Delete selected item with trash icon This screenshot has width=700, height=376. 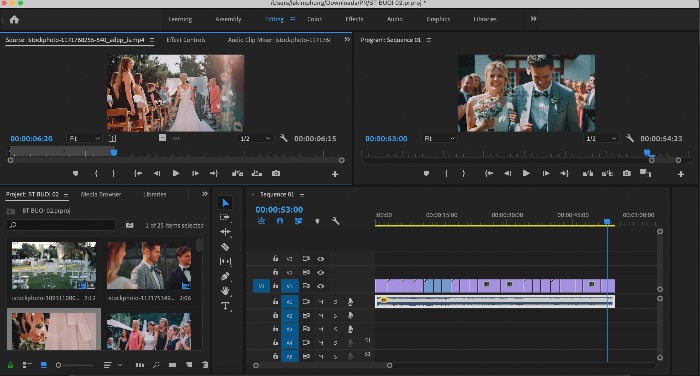(205, 365)
